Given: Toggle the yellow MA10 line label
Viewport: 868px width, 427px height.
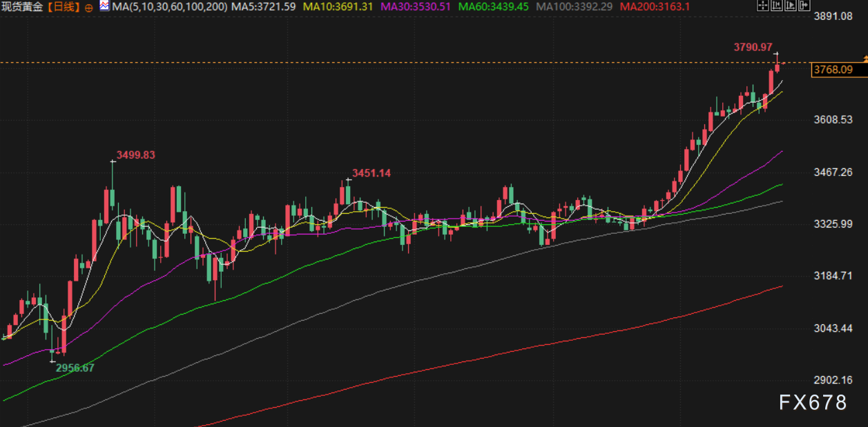Looking at the screenshot, I should pos(338,7).
